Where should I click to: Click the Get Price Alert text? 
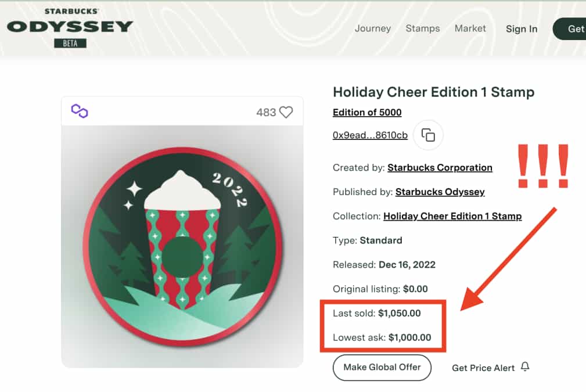coord(483,368)
